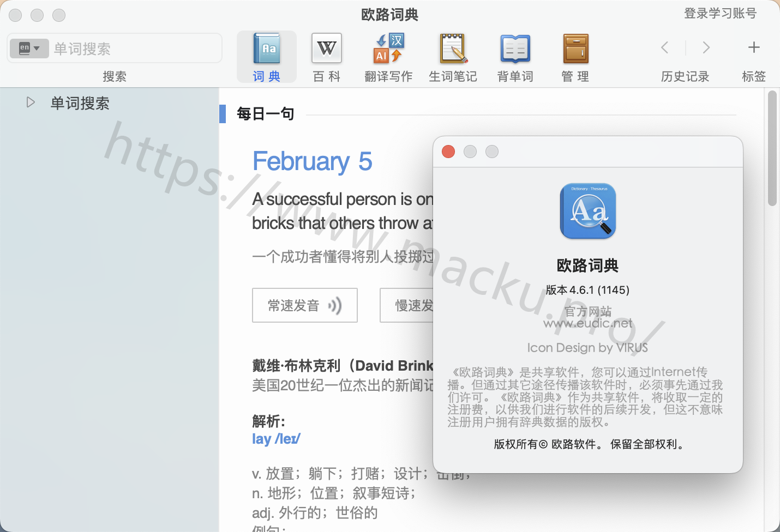Click the Eudic app icon in the about dialog
The width and height of the screenshot is (780, 532).
pyautogui.click(x=588, y=211)
